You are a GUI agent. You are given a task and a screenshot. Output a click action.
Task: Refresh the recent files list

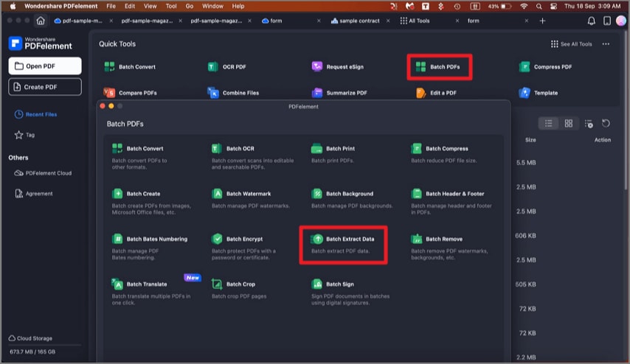(x=606, y=124)
